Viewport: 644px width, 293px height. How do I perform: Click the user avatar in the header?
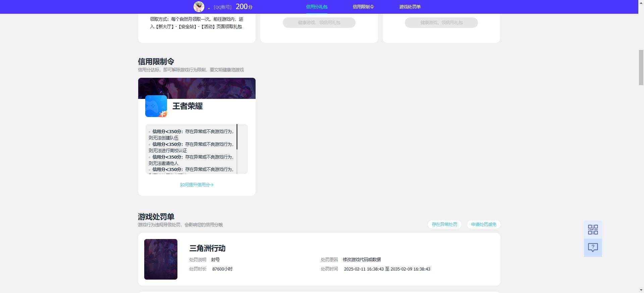point(199,7)
